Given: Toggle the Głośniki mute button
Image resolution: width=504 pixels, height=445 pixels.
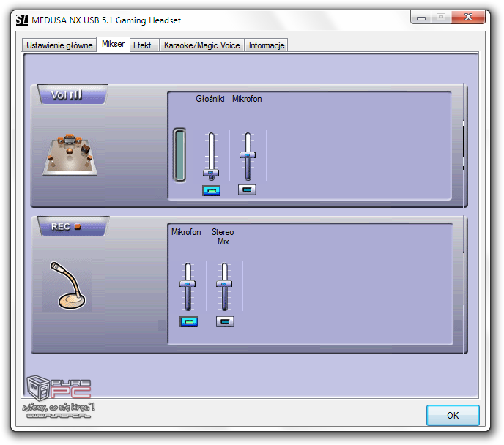Looking at the screenshot, I should coord(211,190).
